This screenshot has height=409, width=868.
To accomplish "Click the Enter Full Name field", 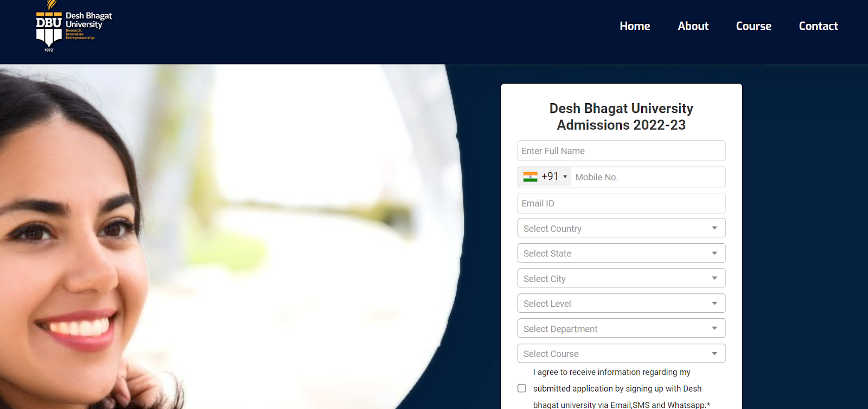I will coord(621,151).
